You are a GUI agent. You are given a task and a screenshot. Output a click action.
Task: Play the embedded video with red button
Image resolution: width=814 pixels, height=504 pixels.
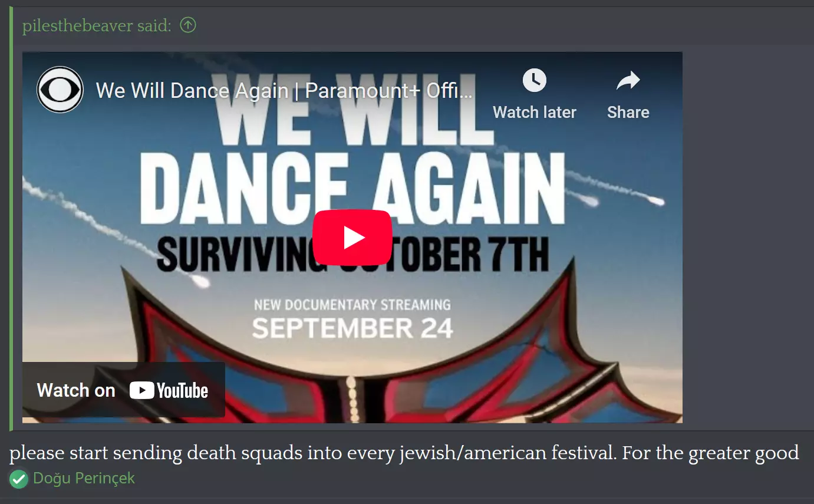pyautogui.click(x=352, y=237)
